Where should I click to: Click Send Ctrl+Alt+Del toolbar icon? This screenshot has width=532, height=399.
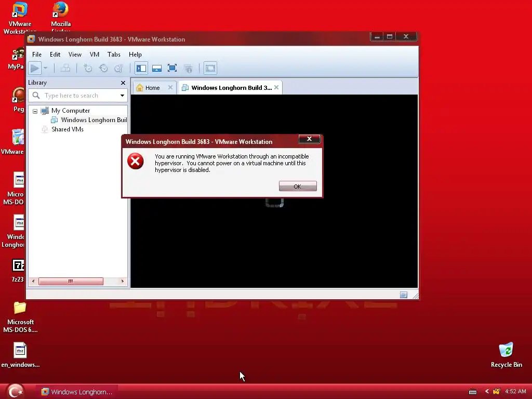65,68
